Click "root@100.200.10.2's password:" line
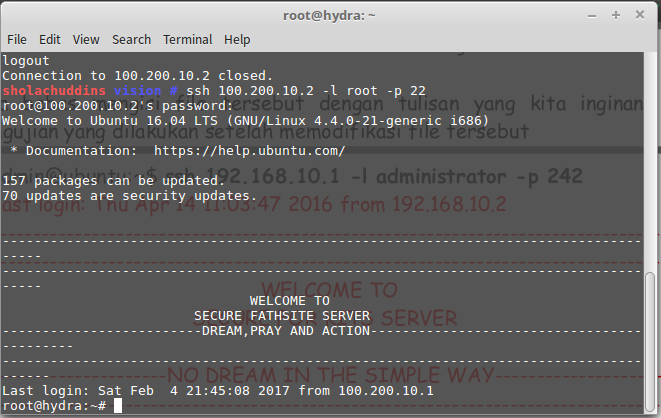 (x=118, y=106)
